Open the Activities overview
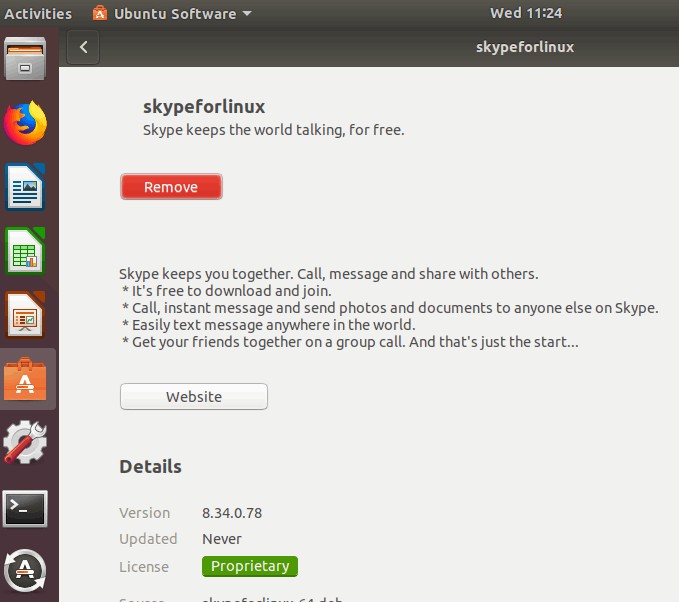Image resolution: width=679 pixels, height=602 pixels. (x=39, y=14)
